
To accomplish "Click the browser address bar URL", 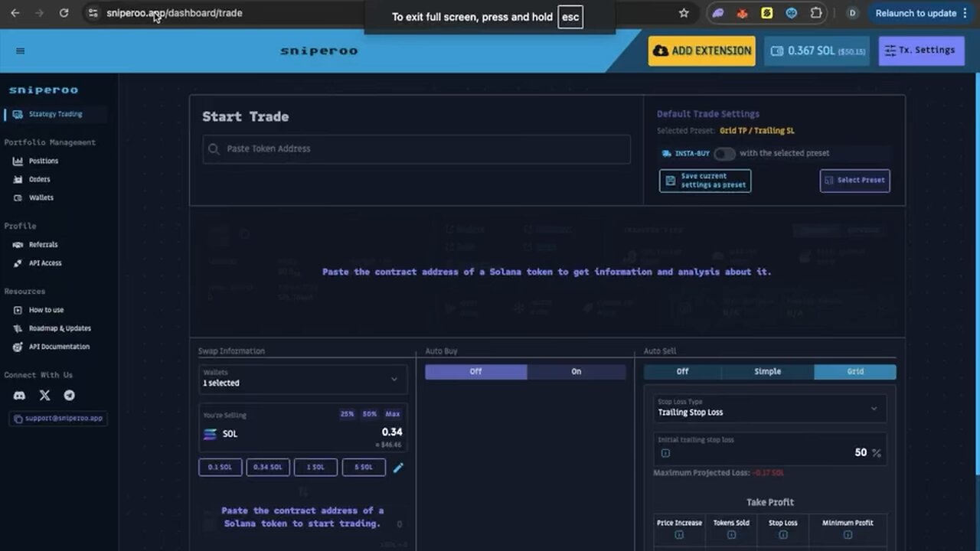I will point(175,13).
